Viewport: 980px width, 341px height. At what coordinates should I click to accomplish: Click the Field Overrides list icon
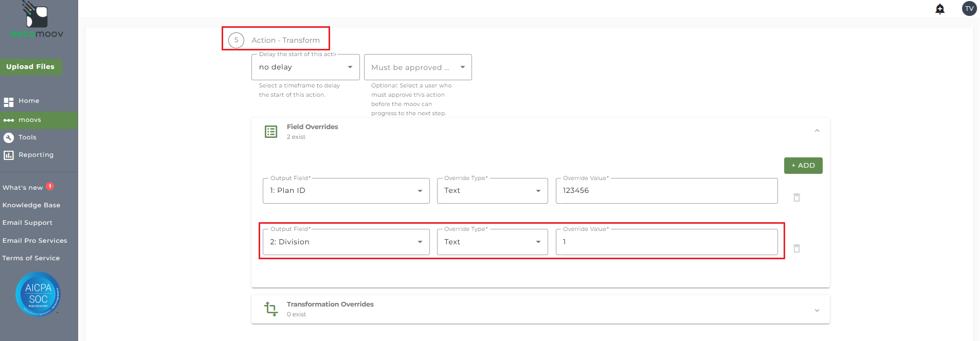click(x=271, y=132)
